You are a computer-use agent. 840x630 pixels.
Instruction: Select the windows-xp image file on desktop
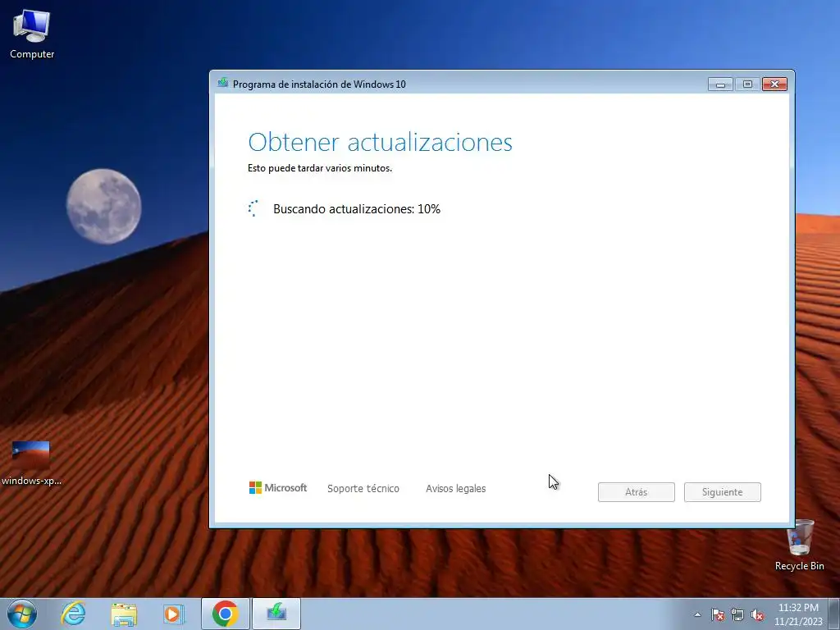(31, 463)
